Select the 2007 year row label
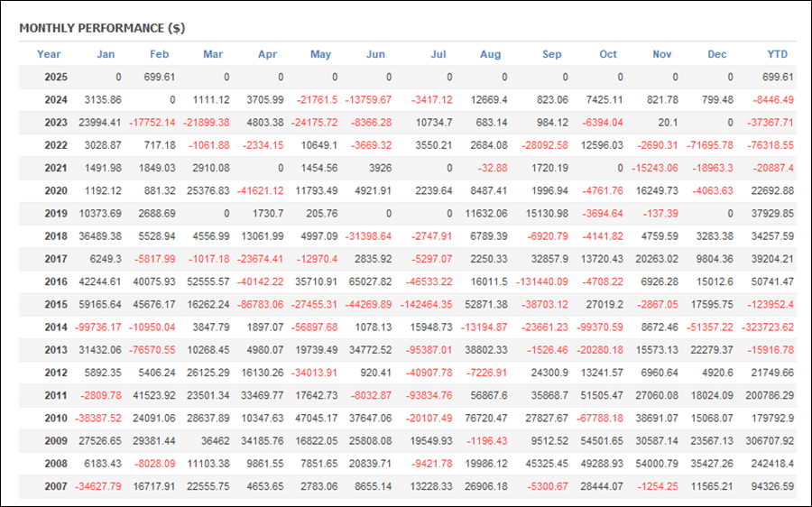 (x=56, y=486)
